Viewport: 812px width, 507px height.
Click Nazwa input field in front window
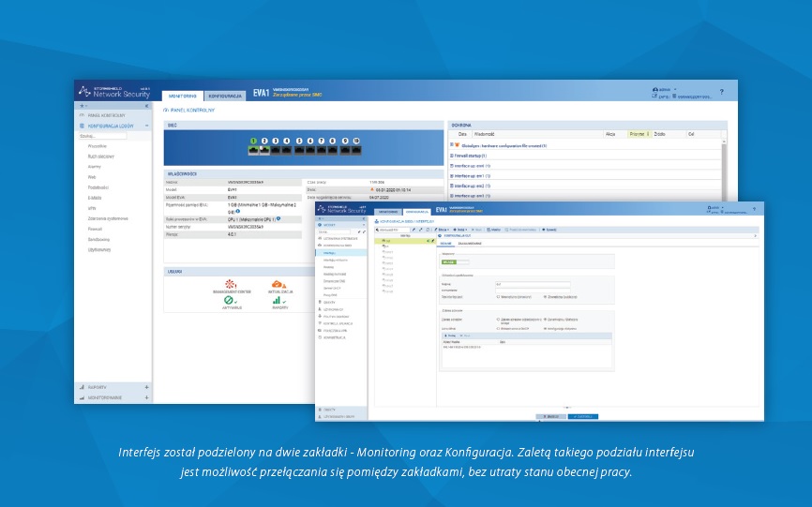tap(533, 284)
